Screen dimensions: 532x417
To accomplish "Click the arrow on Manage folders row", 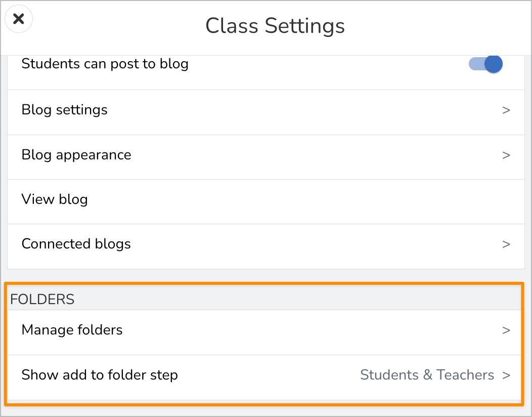I will click(x=506, y=330).
